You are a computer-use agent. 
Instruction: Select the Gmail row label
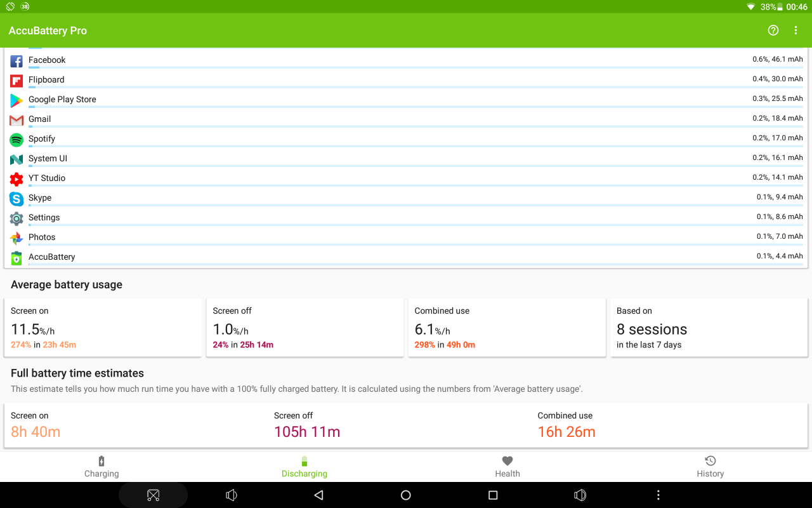[x=39, y=119]
